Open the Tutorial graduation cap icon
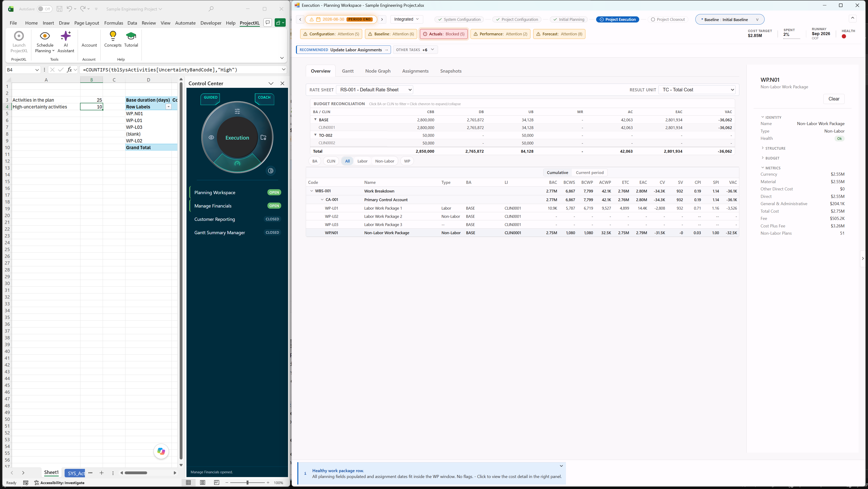 pyautogui.click(x=131, y=39)
